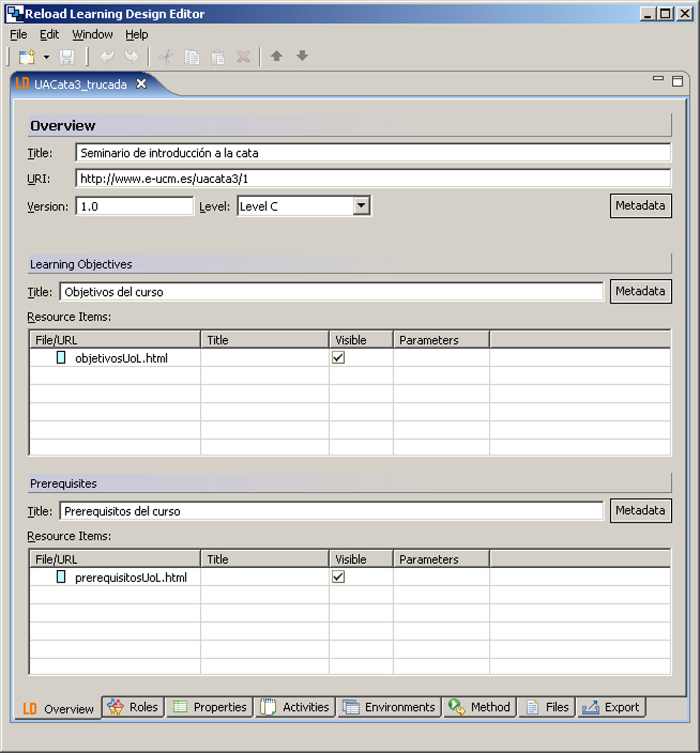
Task: Click the Reload application title bar icon
Action: [14, 14]
